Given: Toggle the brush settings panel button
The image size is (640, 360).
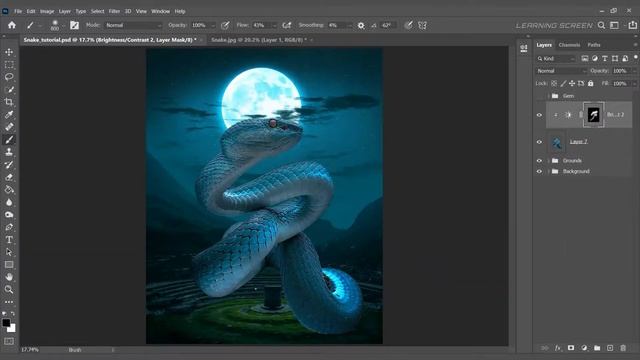Looking at the screenshot, I should click(74, 25).
